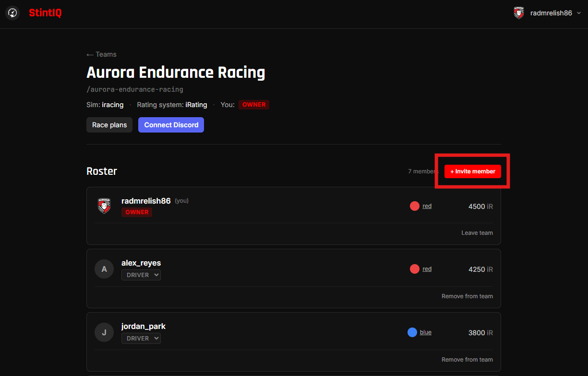588x376 pixels.
Task: Open jordan_park's DRIVER role dropdown
Action: click(141, 339)
